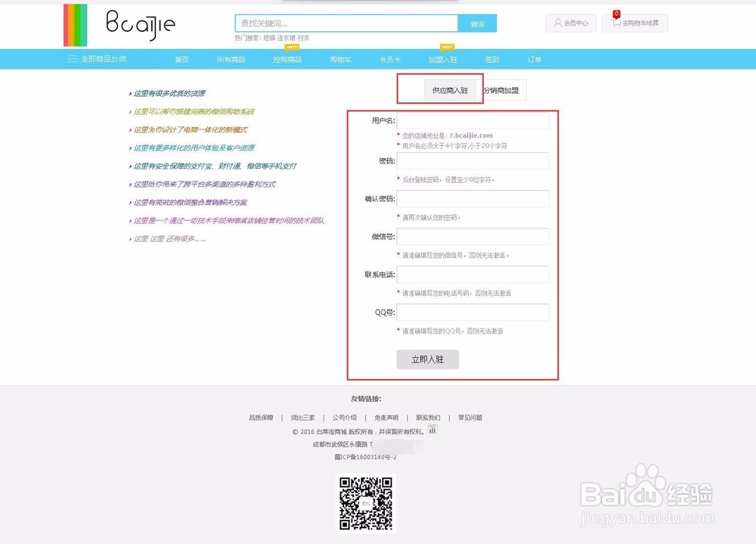Viewport: 756px width, 544px height.
Task: Click 去购物车结算 checkout button
Action: click(x=635, y=23)
